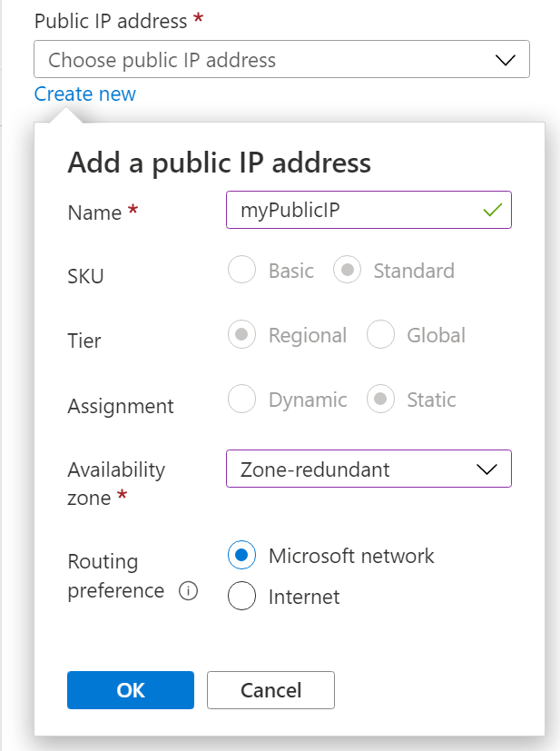The height and width of the screenshot is (751, 560).
Task: Choose the Global tier option
Action: 380,334
